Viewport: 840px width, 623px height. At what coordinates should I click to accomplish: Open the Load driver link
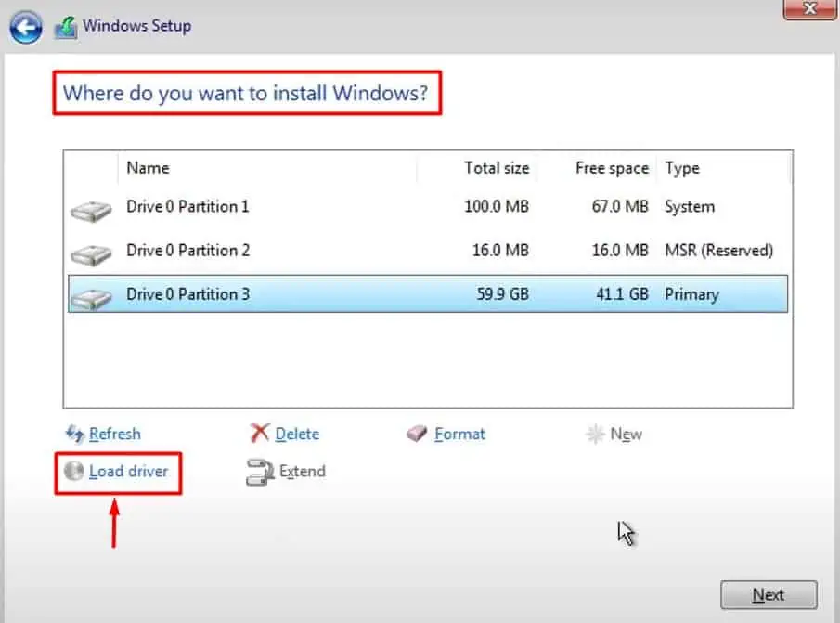coord(129,472)
